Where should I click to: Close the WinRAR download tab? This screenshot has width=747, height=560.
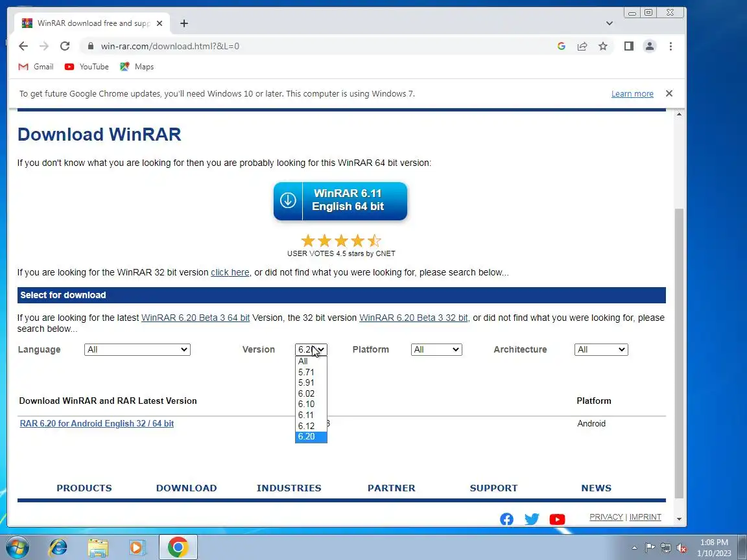pos(160,23)
